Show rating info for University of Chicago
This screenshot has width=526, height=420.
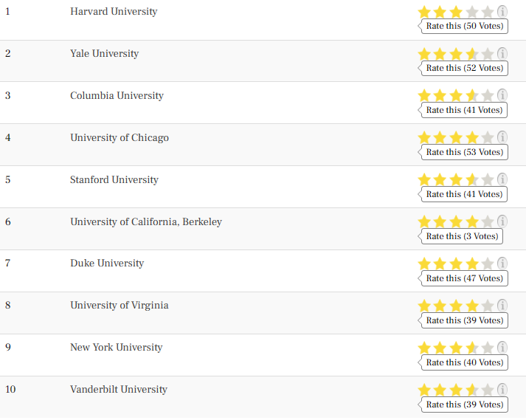tap(502, 137)
